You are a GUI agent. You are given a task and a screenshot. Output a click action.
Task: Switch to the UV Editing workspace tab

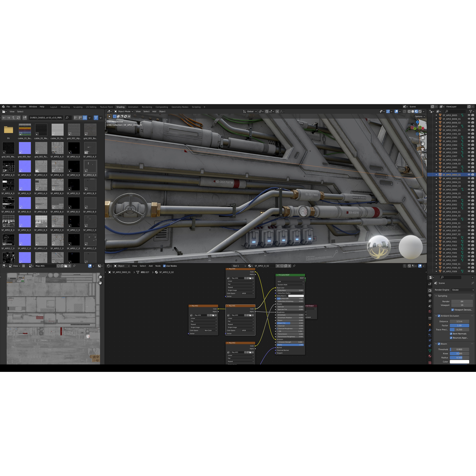click(91, 107)
